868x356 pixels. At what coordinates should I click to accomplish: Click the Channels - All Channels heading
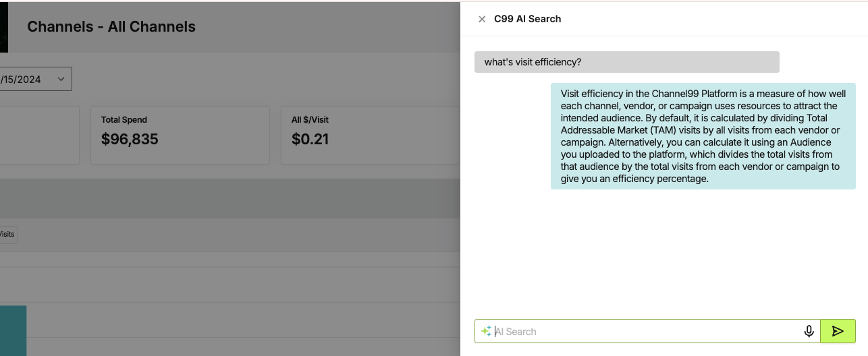[x=111, y=27]
